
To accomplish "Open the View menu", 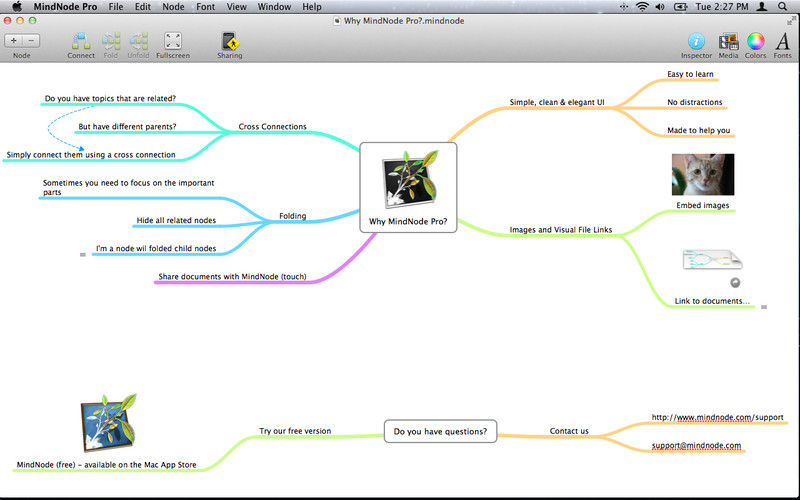I will pyautogui.click(x=236, y=7).
